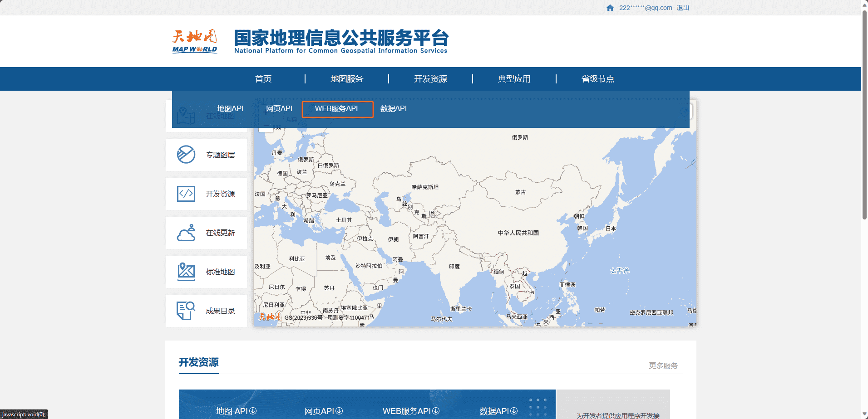The image size is (868, 419).
Task: Open the bottom 数据API card
Action: [x=498, y=411]
